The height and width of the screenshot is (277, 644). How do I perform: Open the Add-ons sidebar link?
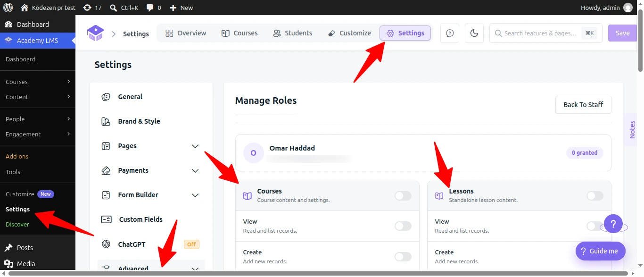tap(17, 156)
